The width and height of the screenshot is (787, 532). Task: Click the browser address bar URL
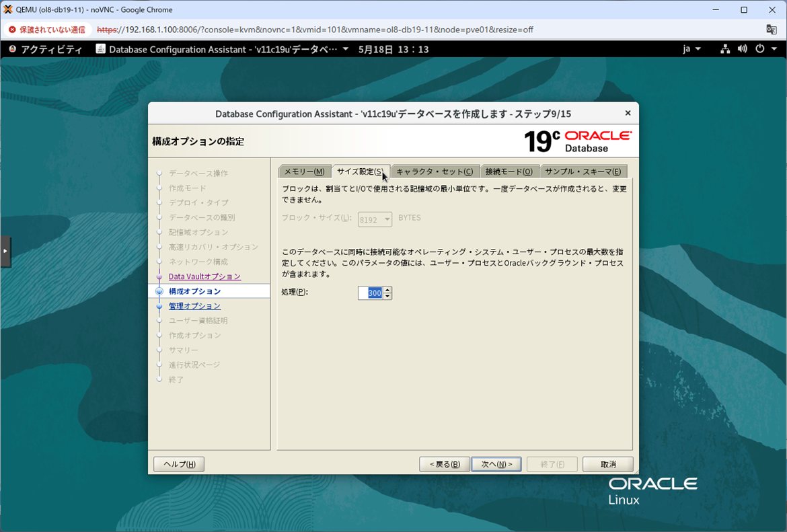point(315,30)
